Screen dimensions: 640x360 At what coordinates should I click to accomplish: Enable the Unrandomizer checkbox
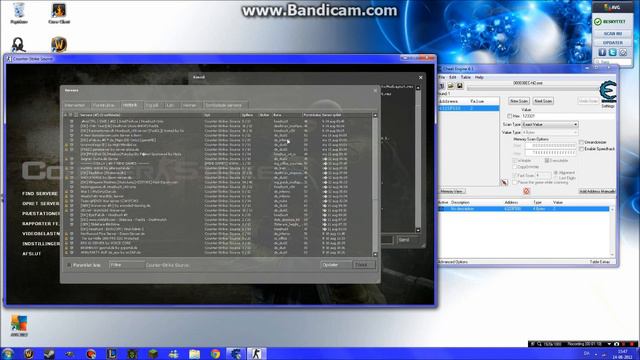581,142
